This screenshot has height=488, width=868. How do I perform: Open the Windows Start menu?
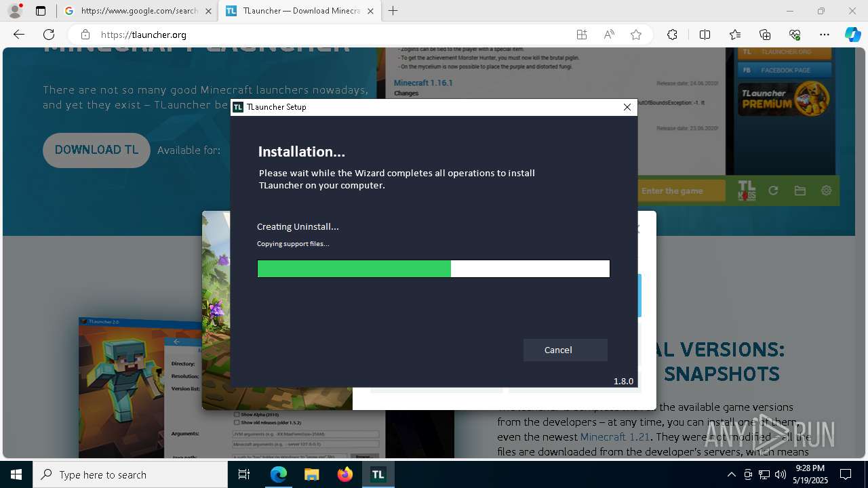tap(16, 474)
